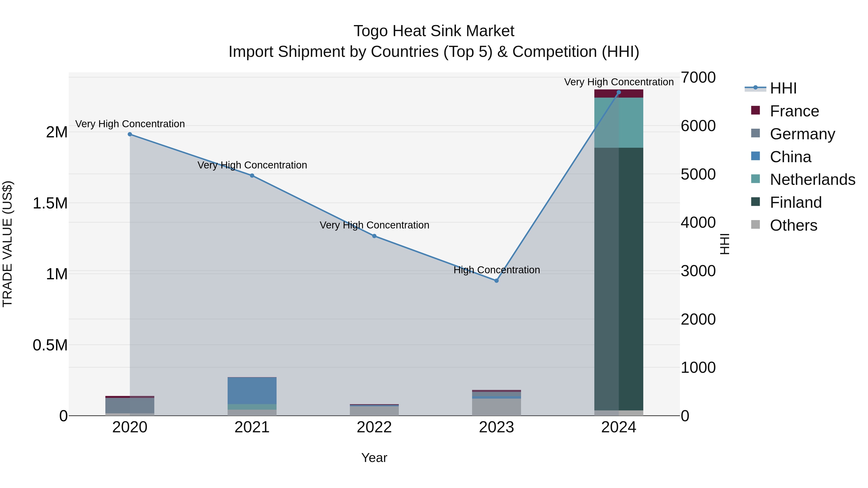Click the 5000 right axis tick
This screenshot has height=488, width=868.
(698, 174)
